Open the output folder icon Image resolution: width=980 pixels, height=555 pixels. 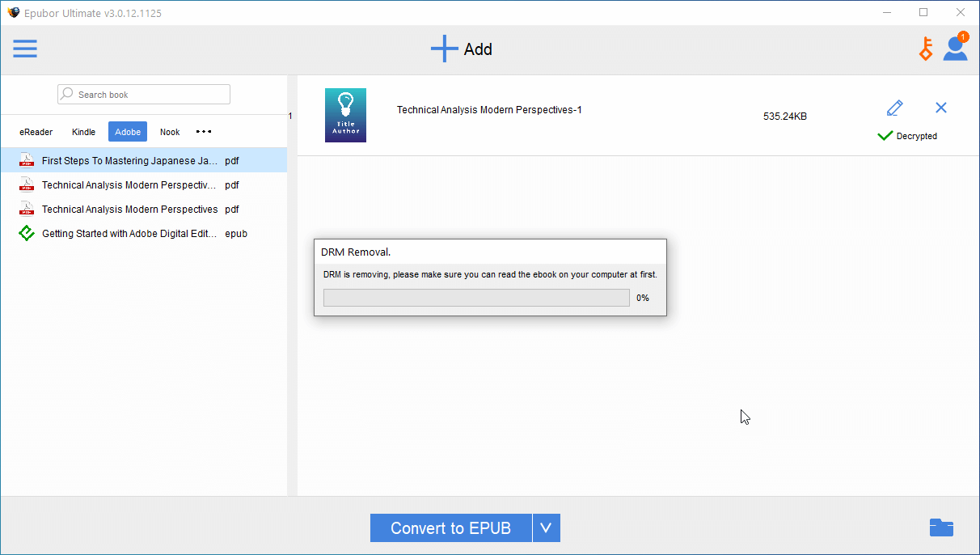941,527
